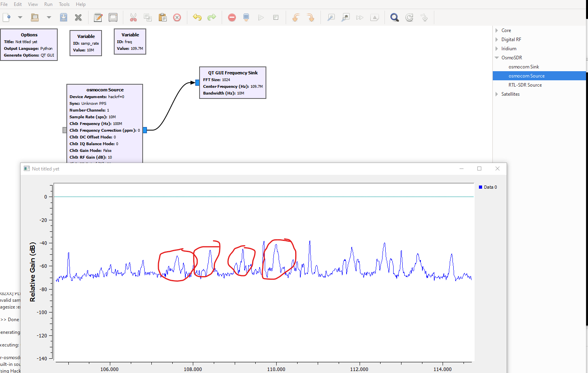Click the blue output port of osmocom Source
The image size is (588, 373).
tap(145, 130)
